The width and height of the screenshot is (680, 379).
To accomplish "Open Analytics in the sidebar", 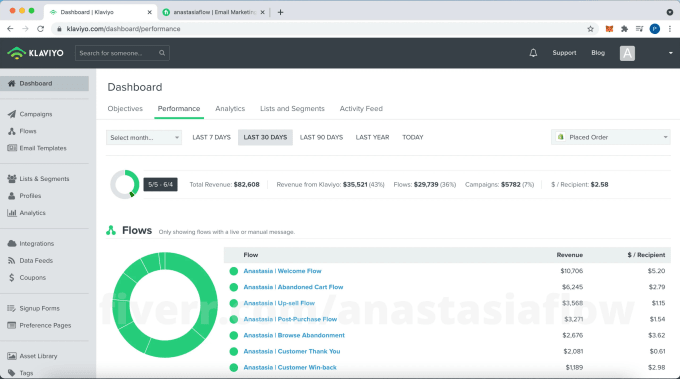I will 26,213.
